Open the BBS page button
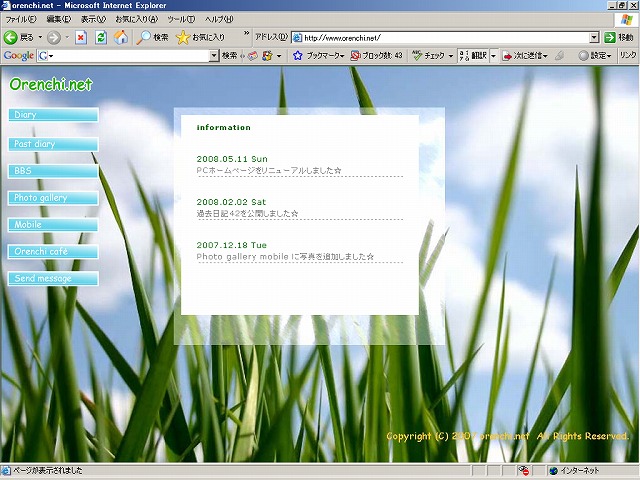Image resolution: width=640 pixels, height=480 pixels. pos(53,171)
